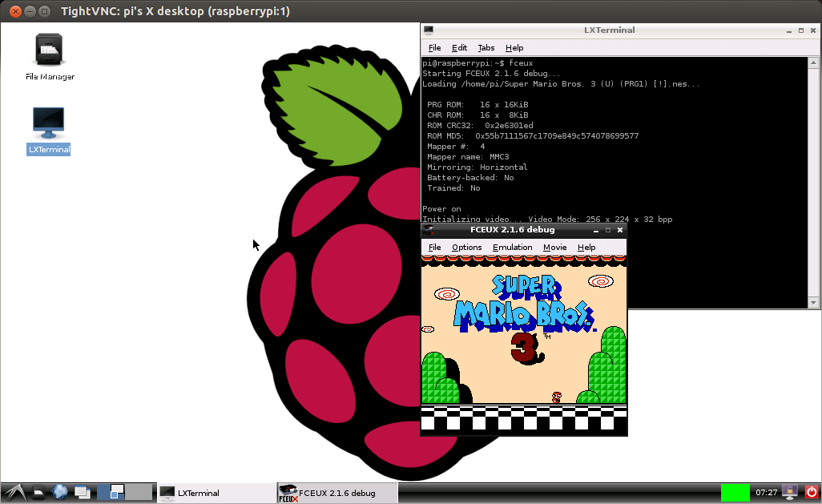
Task: Click the FCEUX window title bar icon
Action: point(429,230)
